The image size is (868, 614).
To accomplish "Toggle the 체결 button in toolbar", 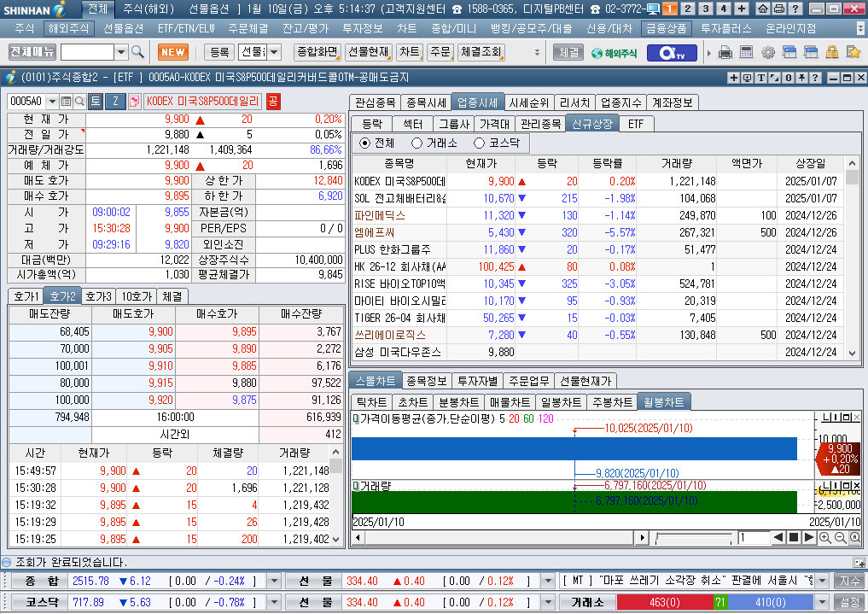I will pos(568,53).
